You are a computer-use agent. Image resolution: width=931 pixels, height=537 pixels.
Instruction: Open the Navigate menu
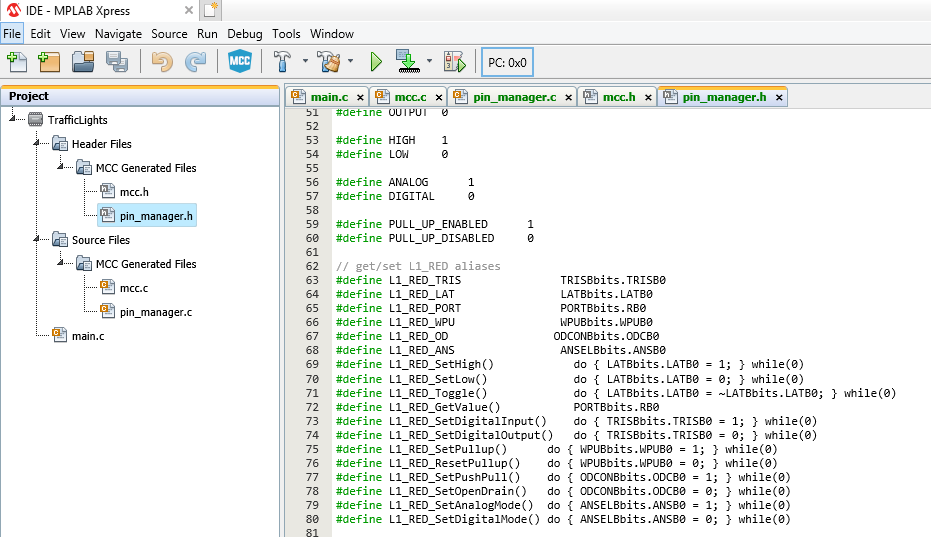(119, 33)
